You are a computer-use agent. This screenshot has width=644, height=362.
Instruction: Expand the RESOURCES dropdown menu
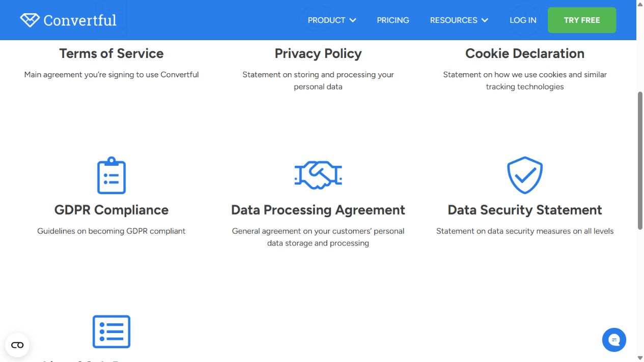pyautogui.click(x=459, y=20)
